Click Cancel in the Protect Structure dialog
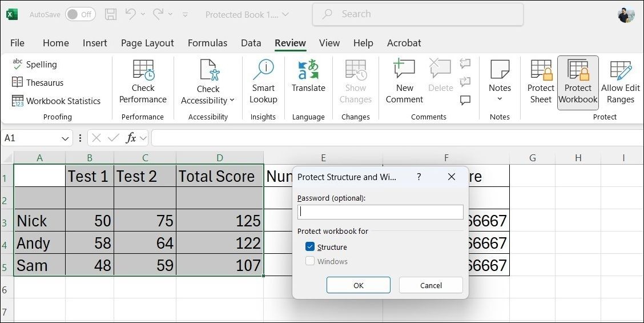Screen dimensions: 644x323 [431, 285]
